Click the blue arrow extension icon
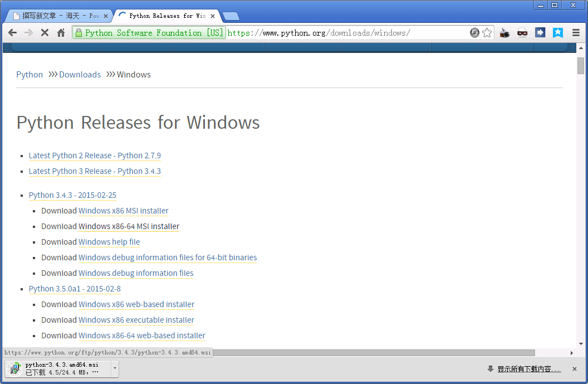588x384 pixels. coord(540,33)
